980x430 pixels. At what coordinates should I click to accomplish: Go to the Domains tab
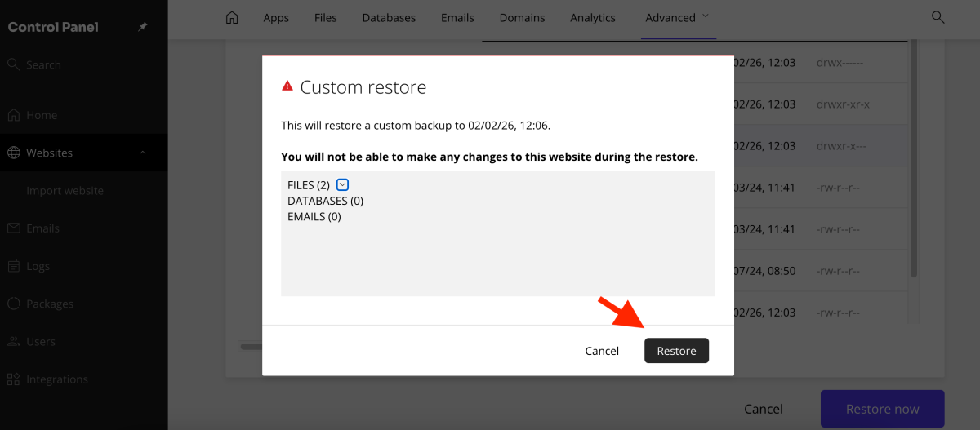click(523, 18)
